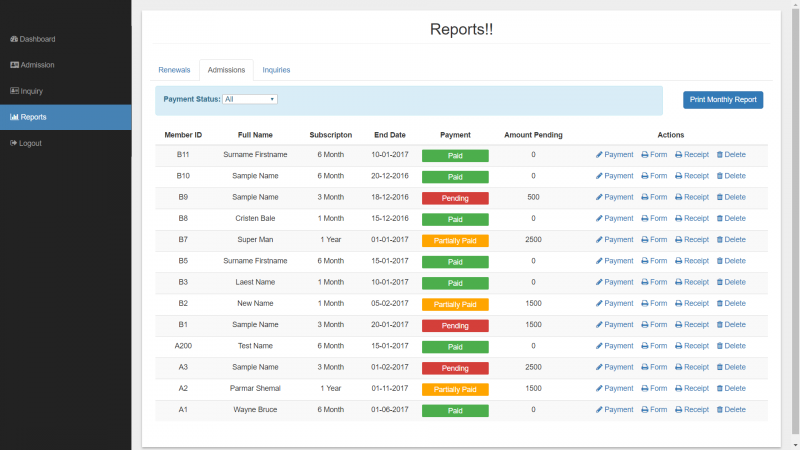This screenshot has width=800, height=450.
Task: Select the Admissions tab
Action: point(226,70)
